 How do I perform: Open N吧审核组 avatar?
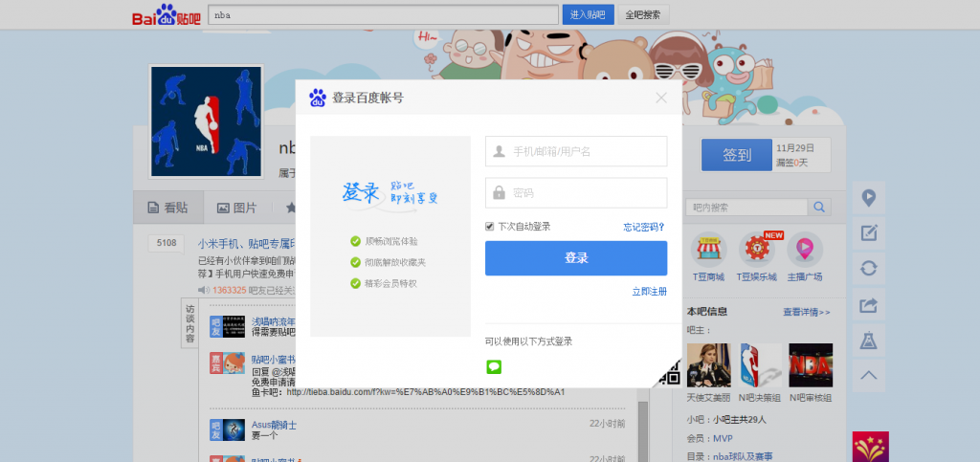point(811,365)
